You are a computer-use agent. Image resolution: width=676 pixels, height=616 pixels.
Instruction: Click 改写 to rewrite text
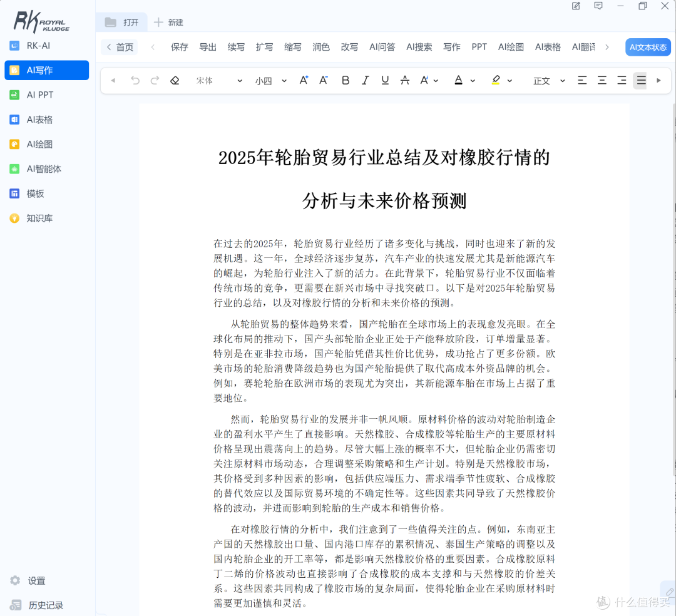[350, 47]
